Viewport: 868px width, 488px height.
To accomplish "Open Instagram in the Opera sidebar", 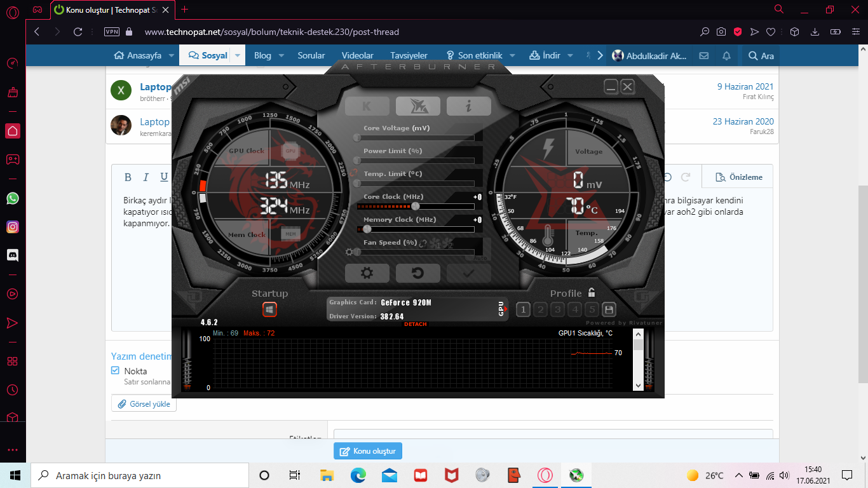I will coord(13,227).
